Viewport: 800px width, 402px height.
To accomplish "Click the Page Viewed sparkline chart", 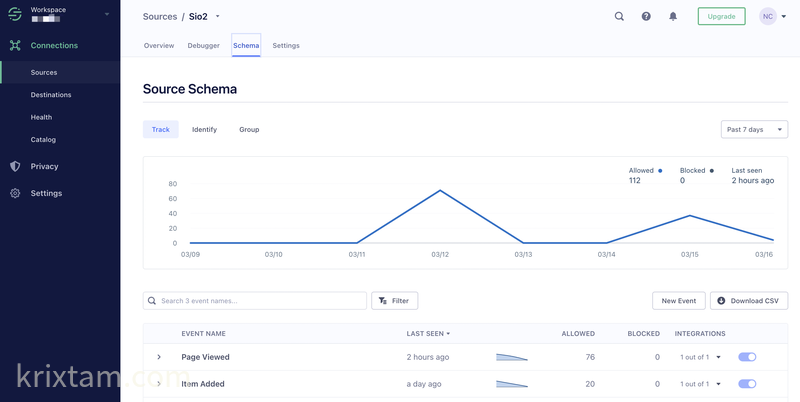I will pyautogui.click(x=511, y=357).
